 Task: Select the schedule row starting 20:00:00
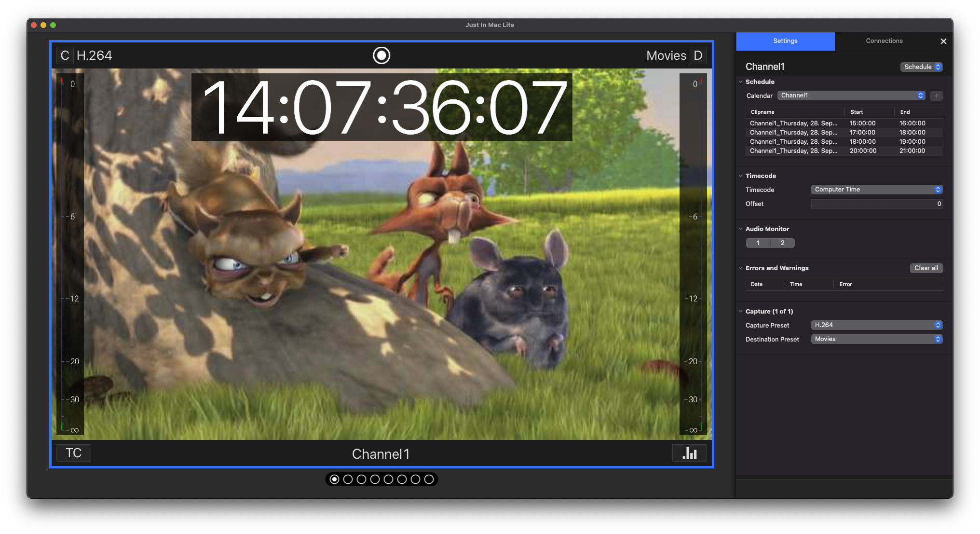(844, 151)
